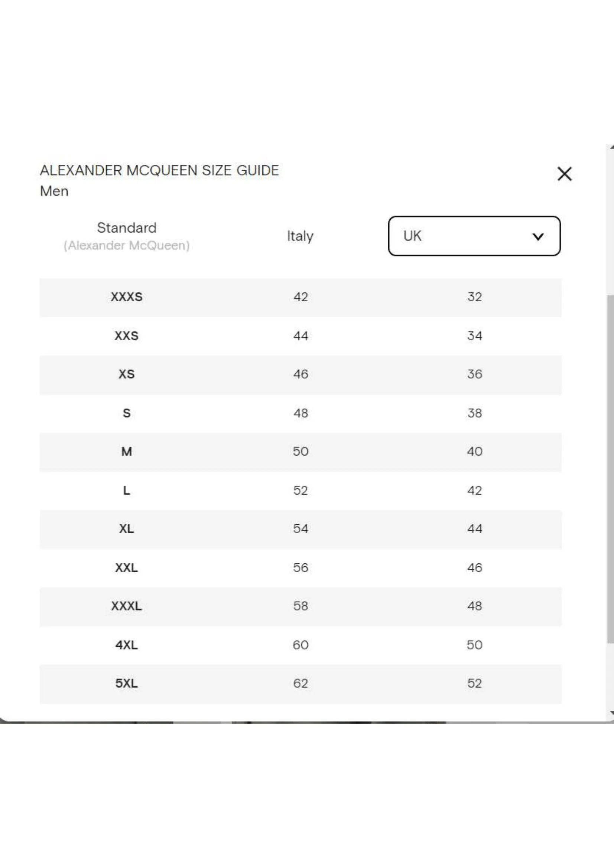Click the XXL size label
This screenshot has width=614, height=868.
pyautogui.click(x=126, y=568)
